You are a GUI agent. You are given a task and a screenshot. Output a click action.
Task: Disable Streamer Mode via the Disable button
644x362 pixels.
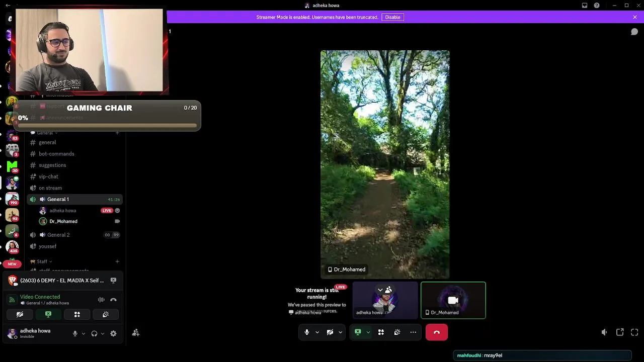coord(392,17)
